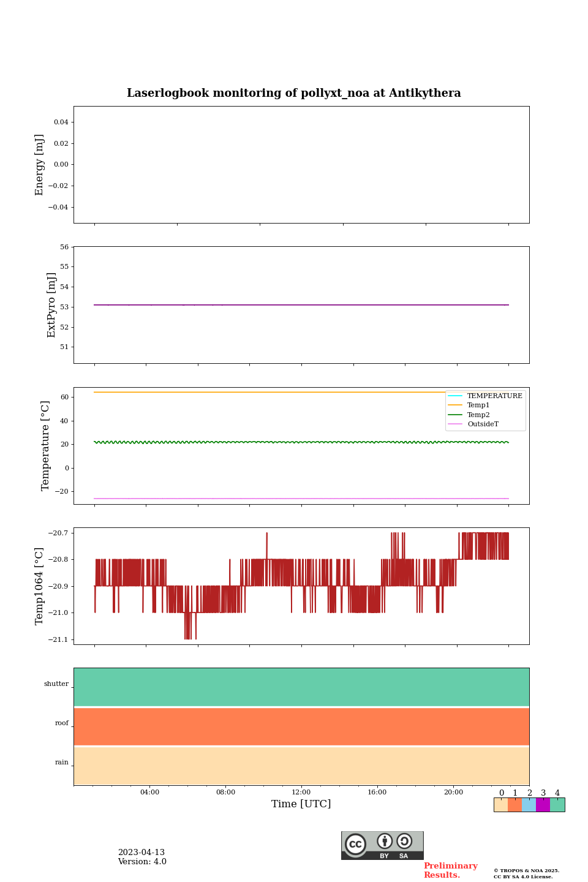This screenshot has height=882, width=588.
Task: Click the Energy [mJ] axis label
Action: coord(40,165)
